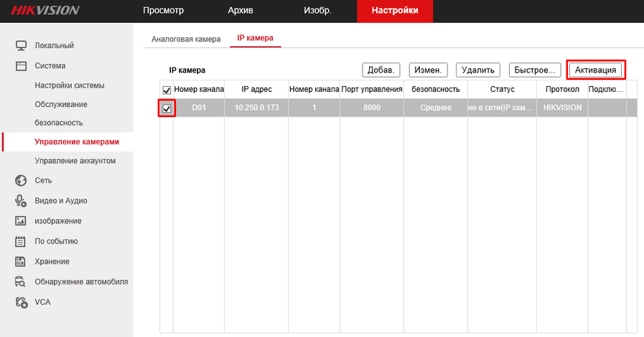Click the monitor icon next to Локальный
Screen dimensions: 644x337
point(21,45)
